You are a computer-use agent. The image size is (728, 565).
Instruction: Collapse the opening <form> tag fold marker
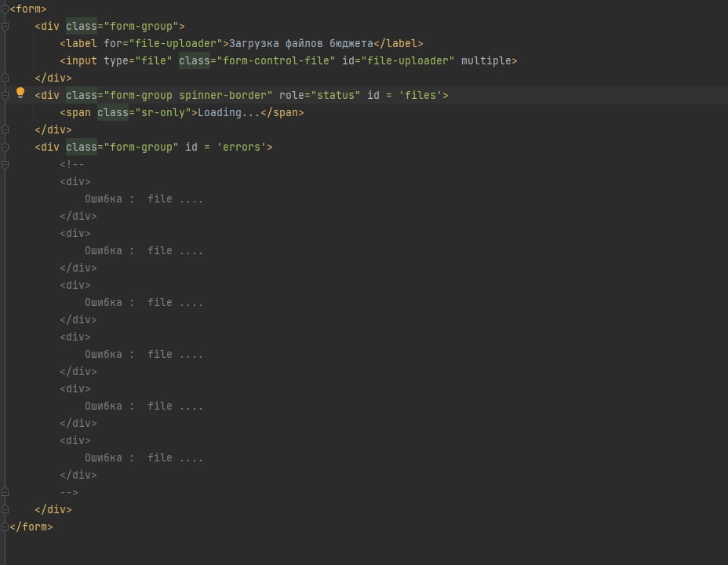tap(5, 9)
